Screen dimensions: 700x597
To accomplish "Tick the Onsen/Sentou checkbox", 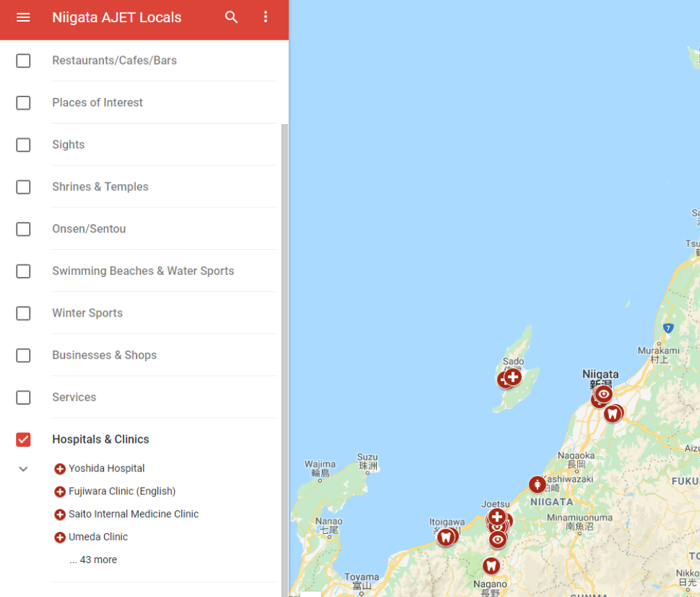I will tap(23, 229).
